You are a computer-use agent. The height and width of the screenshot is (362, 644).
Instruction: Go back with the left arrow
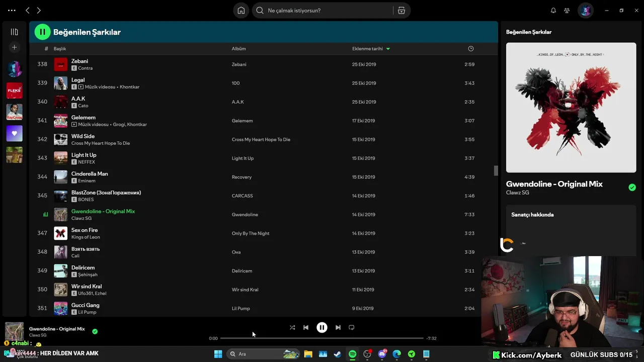[x=28, y=10]
